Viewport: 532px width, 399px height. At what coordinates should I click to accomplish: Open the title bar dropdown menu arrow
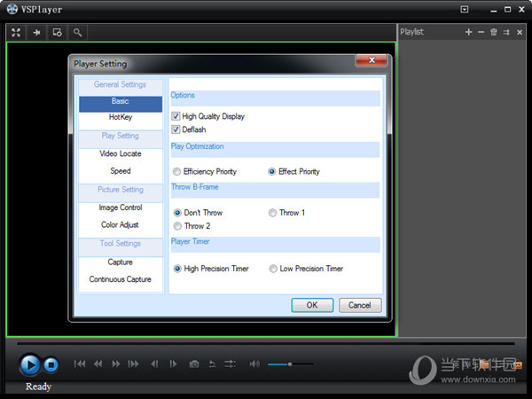pos(465,10)
